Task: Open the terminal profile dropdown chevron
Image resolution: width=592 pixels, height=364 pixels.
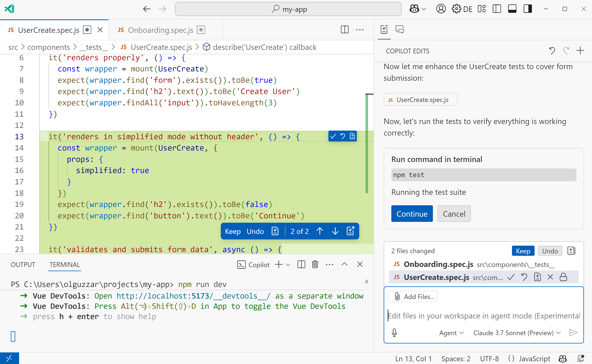Action: [288, 264]
